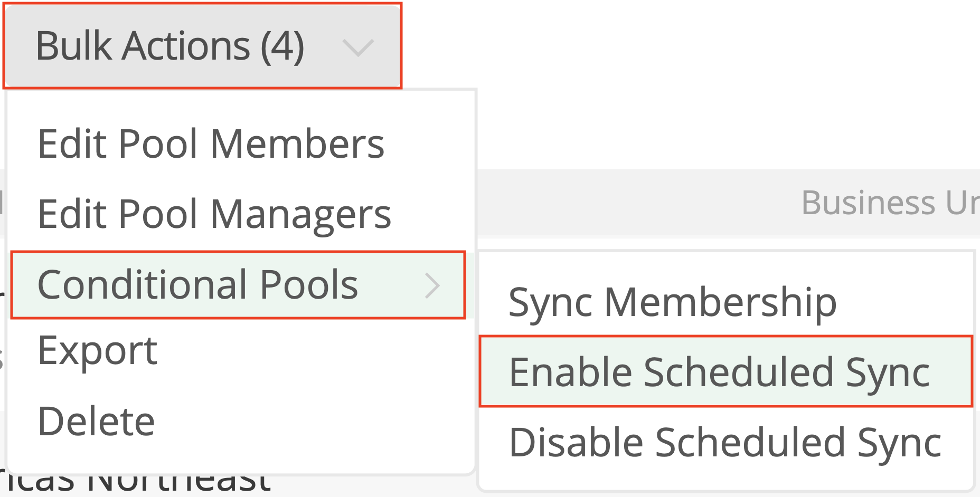Viewport: 980px width, 497px height.
Task: Click the Conditional Pools label text
Action: [198, 285]
